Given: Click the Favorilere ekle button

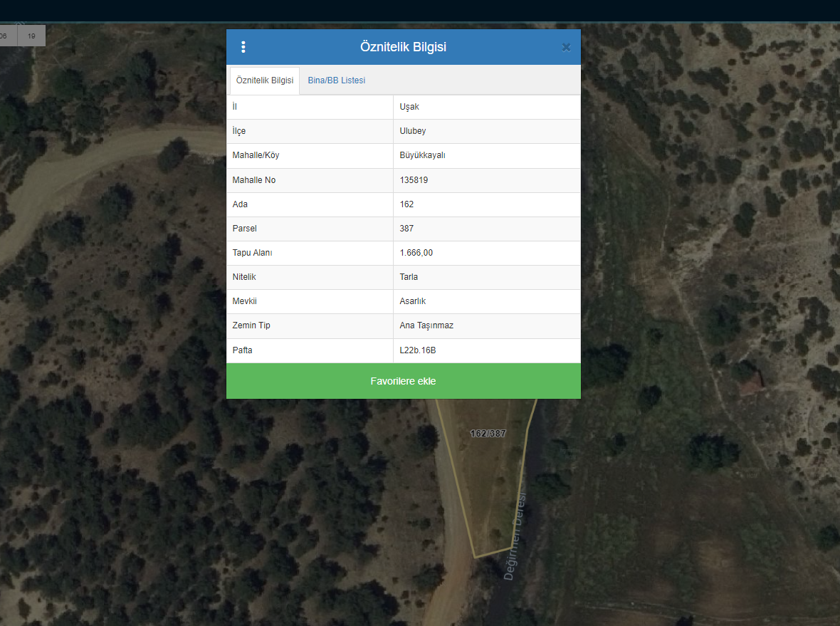Looking at the screenshot, I should [x=403, y=381].
